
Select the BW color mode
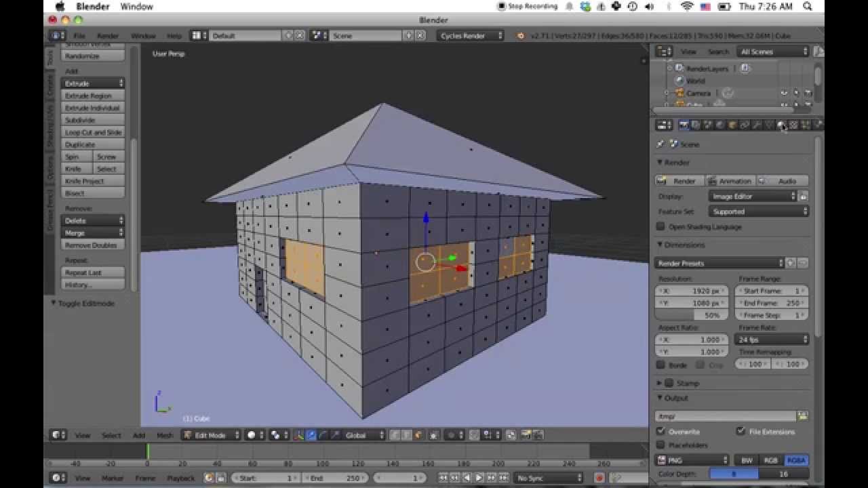(x=747, y=460)
